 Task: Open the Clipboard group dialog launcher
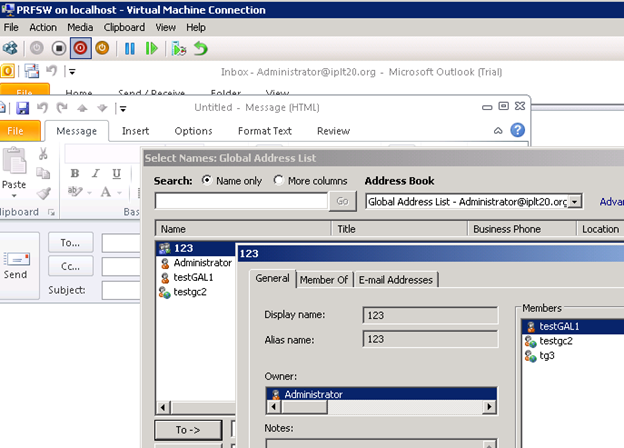click(x=51, y=212)
